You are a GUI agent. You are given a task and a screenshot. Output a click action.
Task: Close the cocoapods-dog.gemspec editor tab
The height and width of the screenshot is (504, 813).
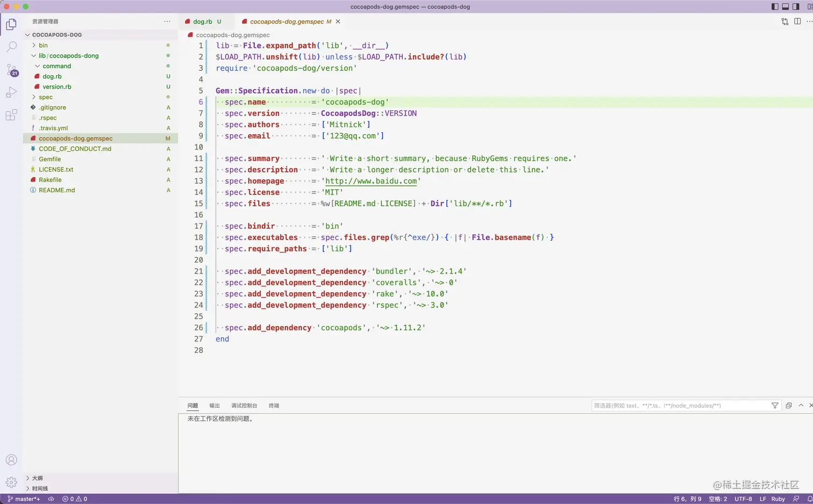click(338, 21)
